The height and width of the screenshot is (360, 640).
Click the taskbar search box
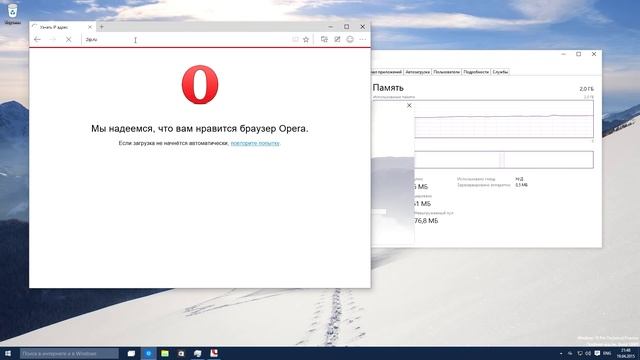click(x=69, y=353)
